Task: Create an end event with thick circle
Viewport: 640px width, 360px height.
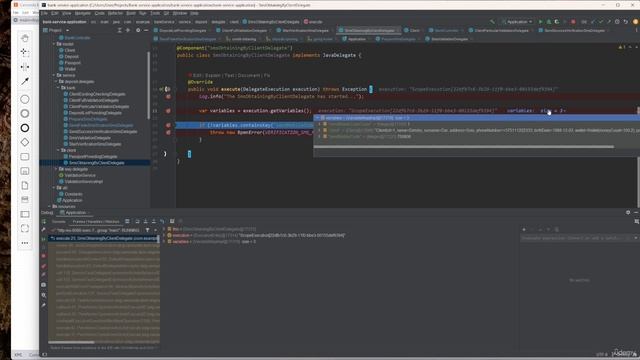Action: click(x=25, y=128)
